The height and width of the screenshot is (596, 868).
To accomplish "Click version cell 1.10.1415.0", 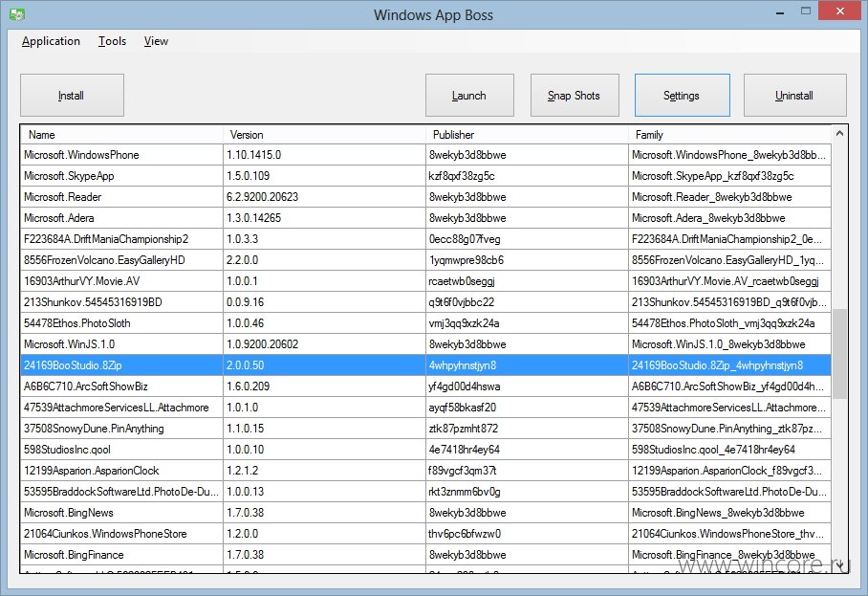I will point(324,155).
